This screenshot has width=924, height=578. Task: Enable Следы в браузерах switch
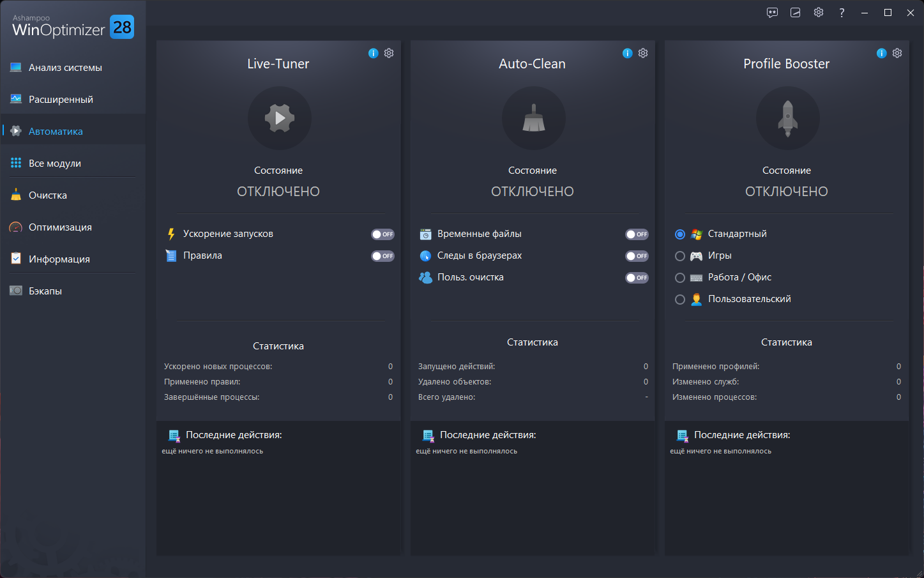pos(637,256)
